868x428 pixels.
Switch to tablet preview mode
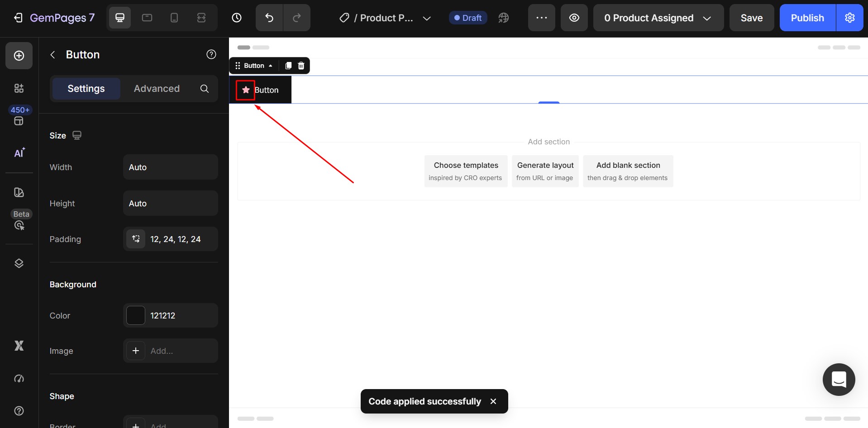[147, 18]
